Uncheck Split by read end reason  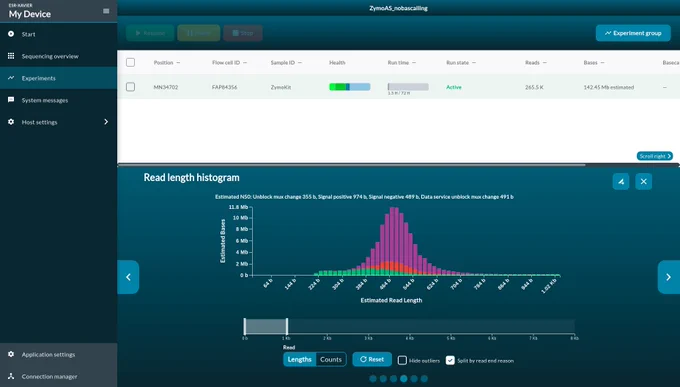click(450, 360)
